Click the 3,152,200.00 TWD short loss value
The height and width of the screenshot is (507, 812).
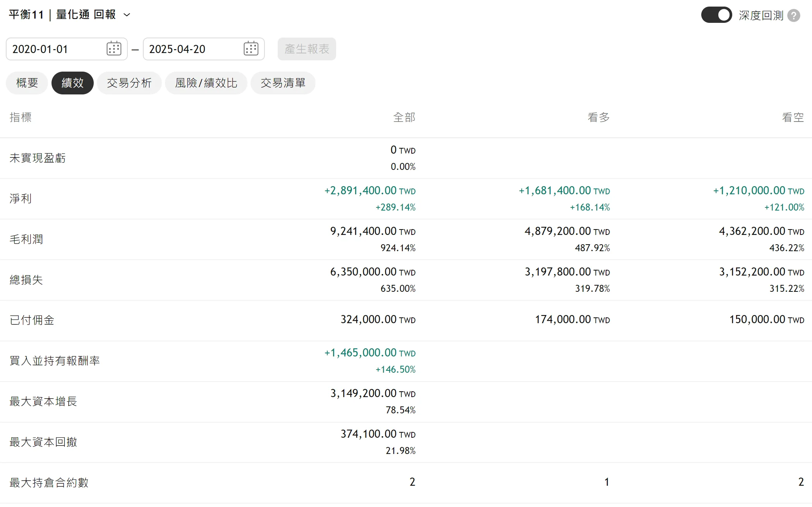pyautogui.click(x=762, y=272)
